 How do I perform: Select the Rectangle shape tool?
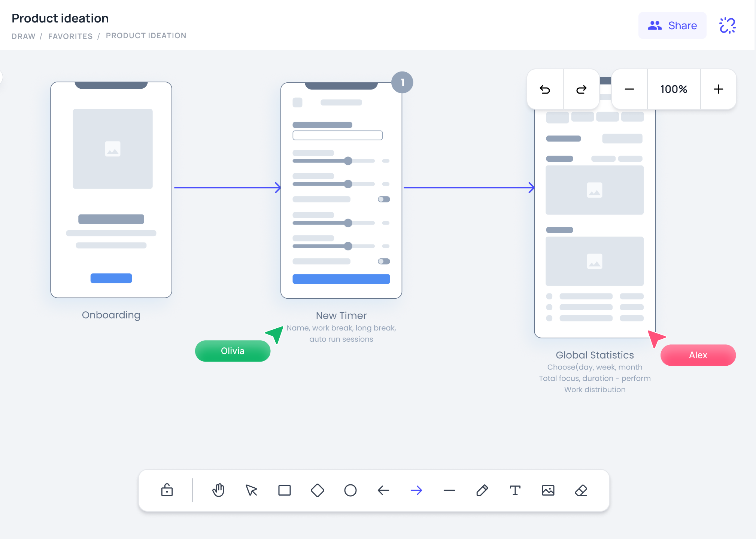pos(284,491)
